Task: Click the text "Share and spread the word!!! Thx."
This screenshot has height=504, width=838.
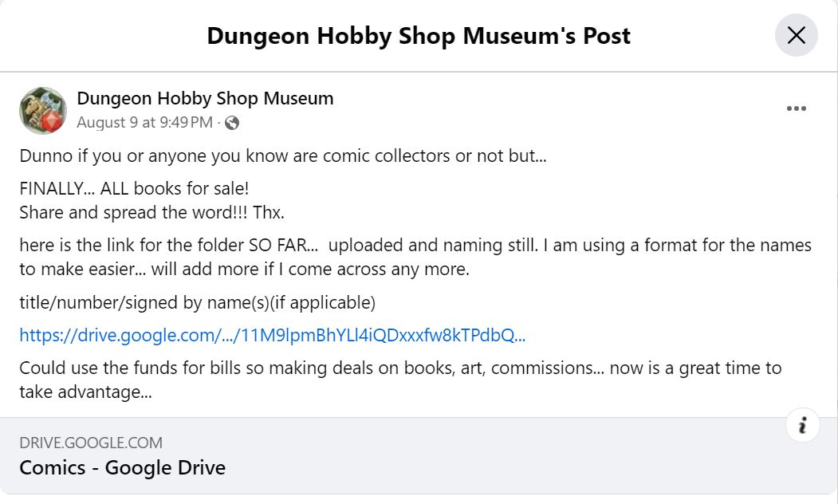Action: tap(151, 213)
